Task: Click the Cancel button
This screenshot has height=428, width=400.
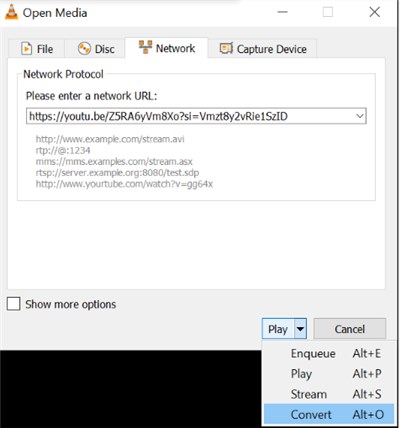Action: pos(350,329)
